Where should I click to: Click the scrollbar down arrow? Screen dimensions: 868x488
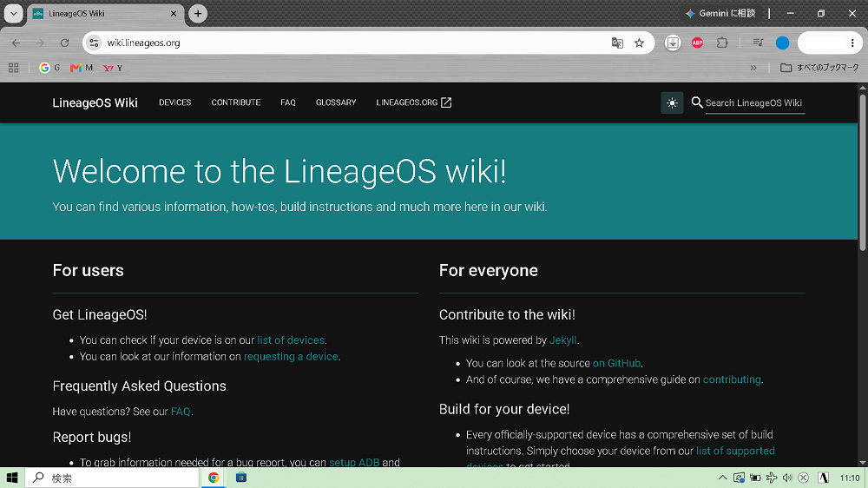(863, 463)
